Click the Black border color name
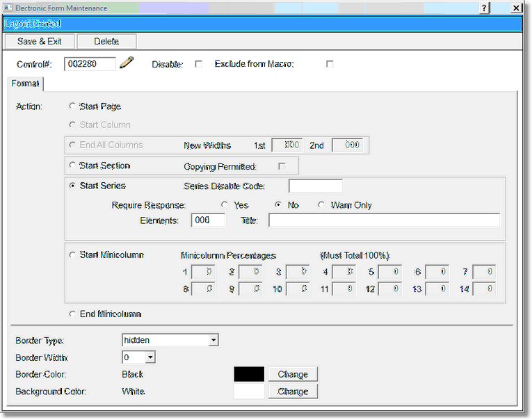The image size is (532, 420). click(132, 374)
